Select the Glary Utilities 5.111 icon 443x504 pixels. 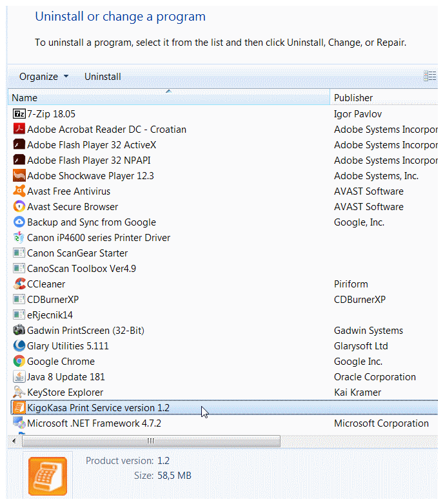[x=19, y=346]
